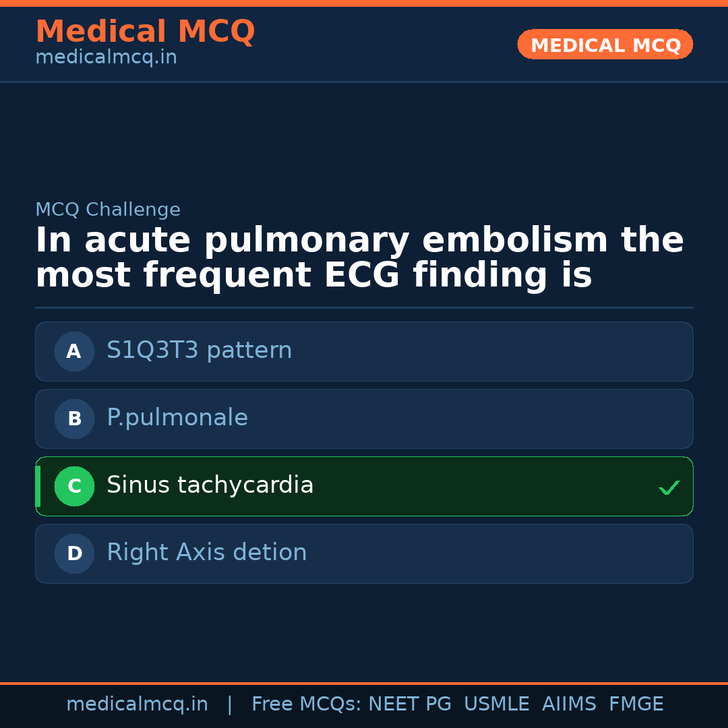Image resolution: width=728 pixels, height=728 pixels.
Task: Click the Free MCQs label in footer
Action: point(307,704)
